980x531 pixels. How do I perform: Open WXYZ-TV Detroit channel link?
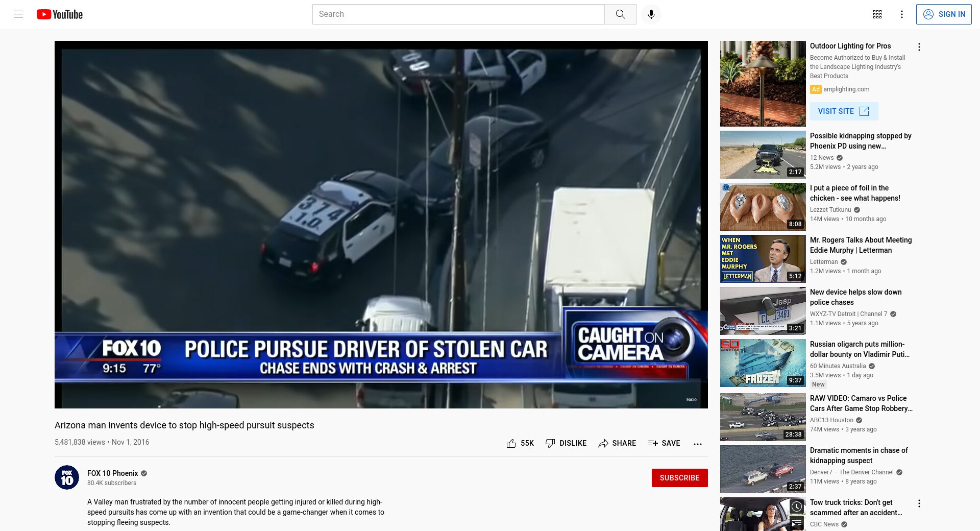(848, 314)
